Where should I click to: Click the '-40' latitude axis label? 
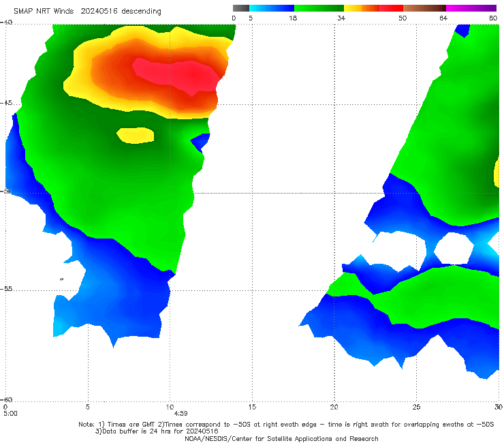click(x=6, y=22)
